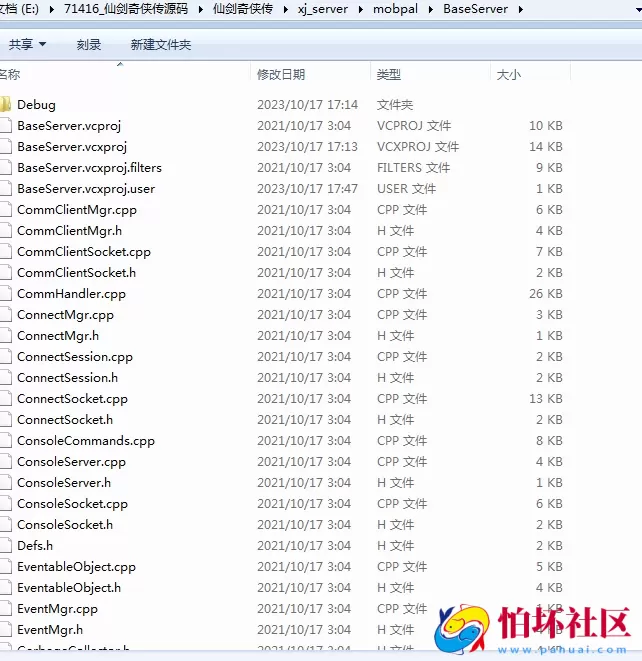Image resolution: width=642 pixels, height=661 pixels.
Task: Select ConsoleServer.cpp file icon
Action: click(5, 462)
